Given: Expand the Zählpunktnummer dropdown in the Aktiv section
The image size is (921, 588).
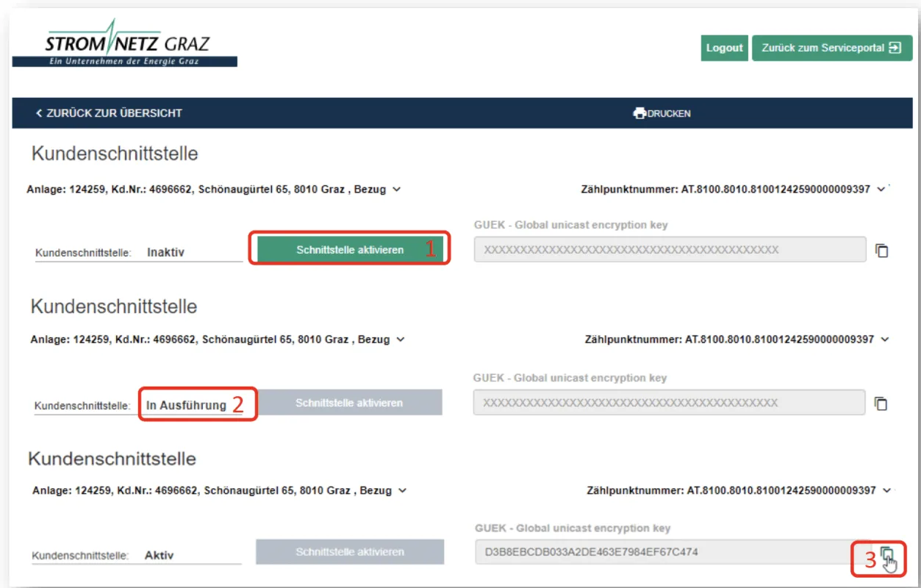Looking at the screenshot, I should 886,490.
